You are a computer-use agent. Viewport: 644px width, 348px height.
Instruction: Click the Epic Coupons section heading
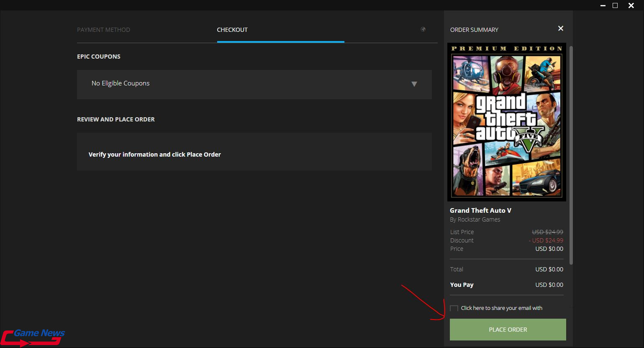coord(99,57)
